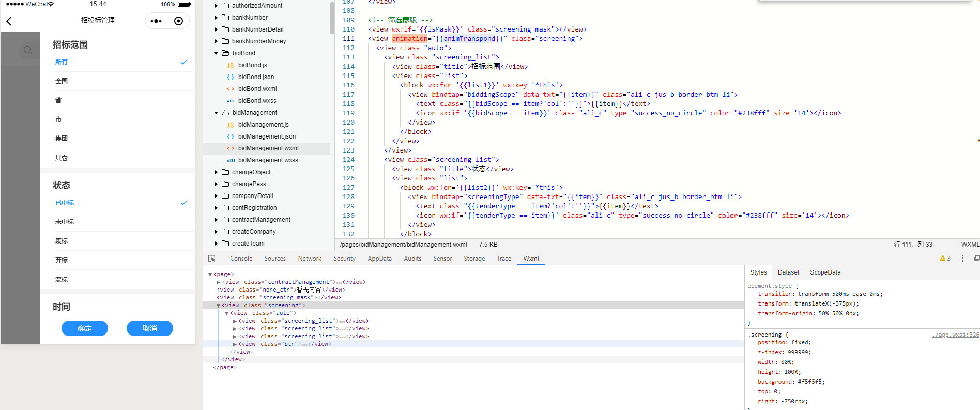Click the JS icon beside bidManagement.js
The width and height of the screenshot is (980, 410).
[231, 125]
